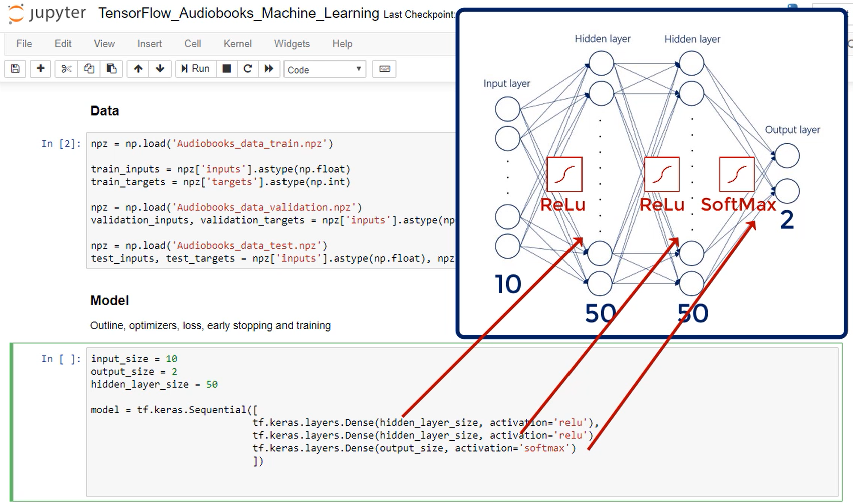The width and height of the screenshot is (853, 504).
Task: Click the 'input_size = 10' line
Action: tap(134, 359)
